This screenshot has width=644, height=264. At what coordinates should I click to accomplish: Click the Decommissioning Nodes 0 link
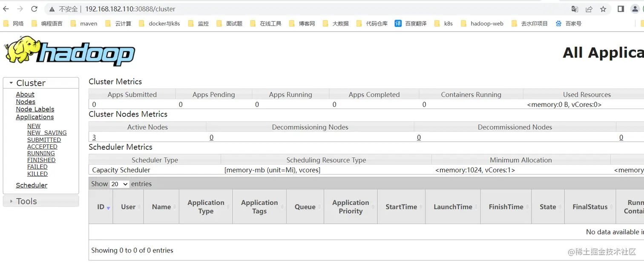tap(212, 138)
